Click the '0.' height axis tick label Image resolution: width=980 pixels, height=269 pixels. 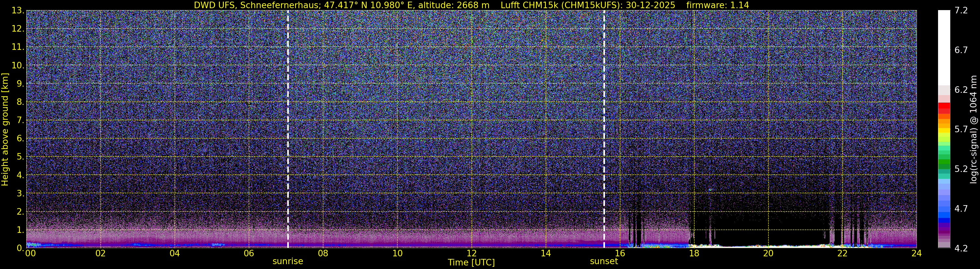click(x=20, y=248)
